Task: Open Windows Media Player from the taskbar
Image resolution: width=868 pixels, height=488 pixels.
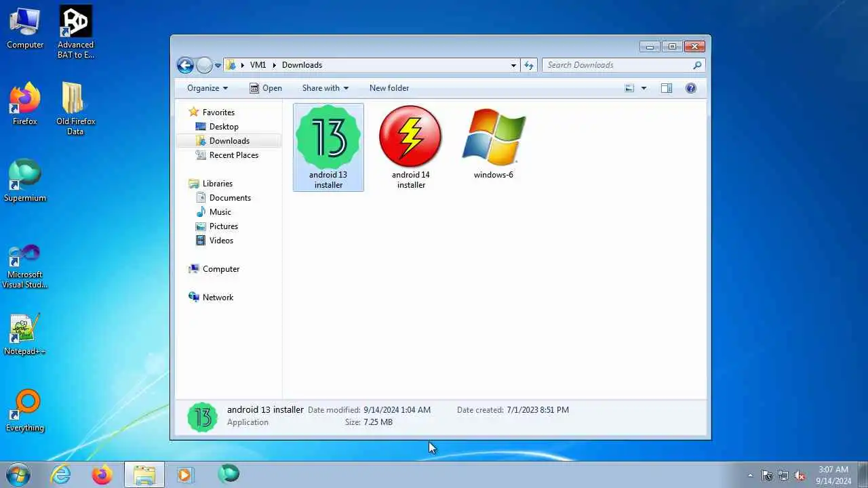Action: pyautogui.click(x=185, y=474)
